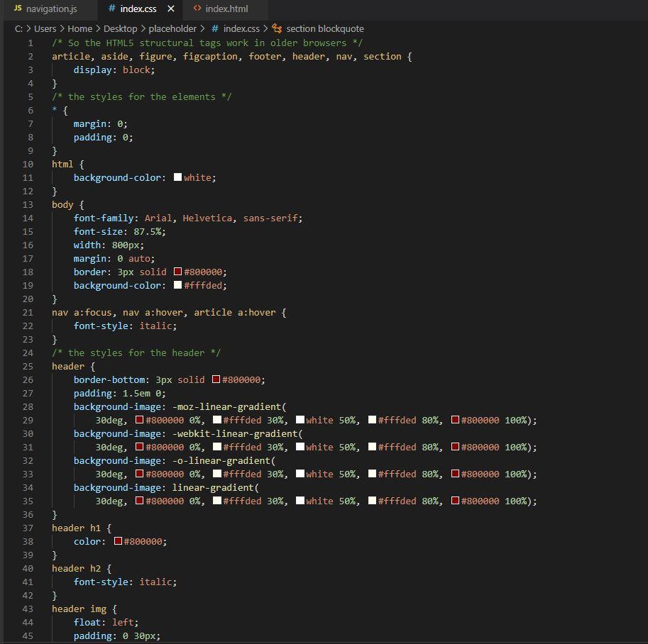Image resolution: width=648 pixels, height=644 pixels.
Task: Click 'header img {' selector on line 43
Action: tap(84, 609)
